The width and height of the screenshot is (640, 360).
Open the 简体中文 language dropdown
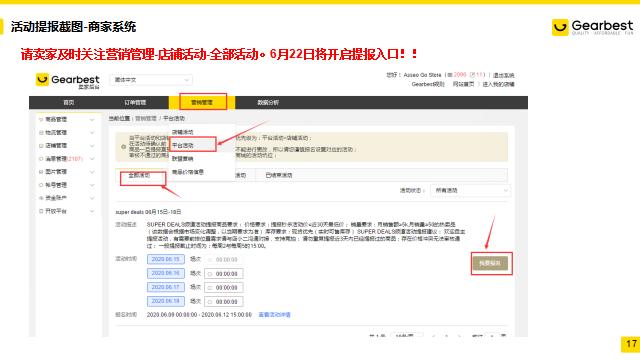point(151,80)
